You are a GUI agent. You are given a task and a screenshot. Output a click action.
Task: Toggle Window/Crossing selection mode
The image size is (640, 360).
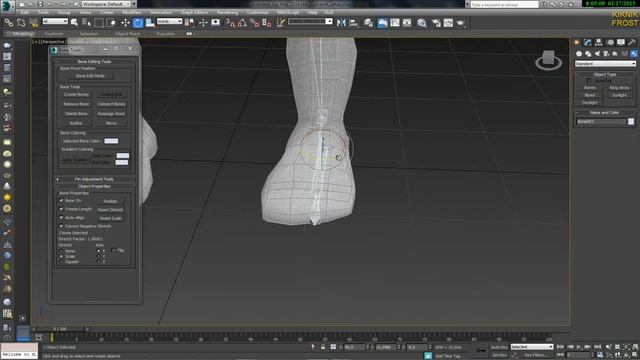point(111,23)
